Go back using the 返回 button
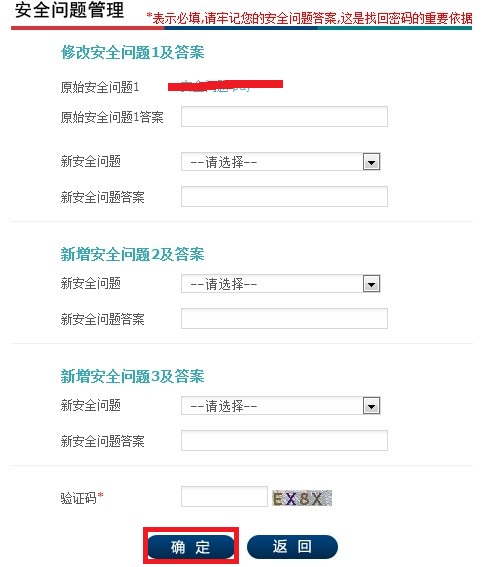Screen dimensions: 486x567 click(292, 547)
